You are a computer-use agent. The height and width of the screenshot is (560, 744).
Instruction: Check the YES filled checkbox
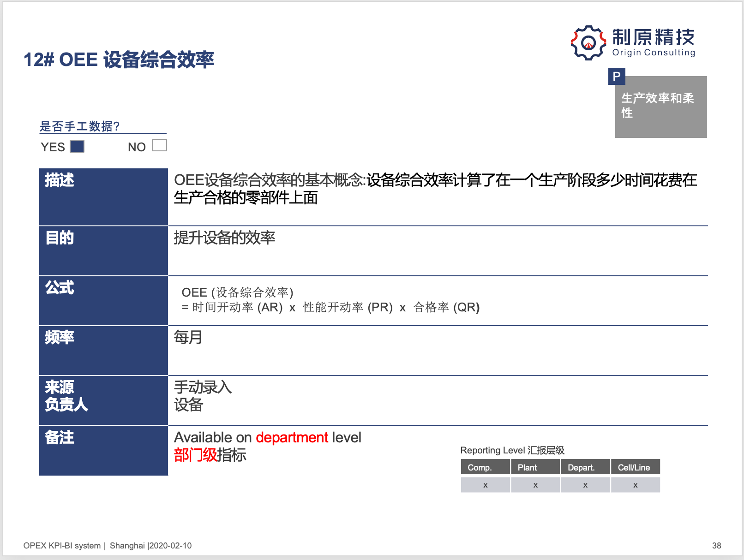[77, 146]
